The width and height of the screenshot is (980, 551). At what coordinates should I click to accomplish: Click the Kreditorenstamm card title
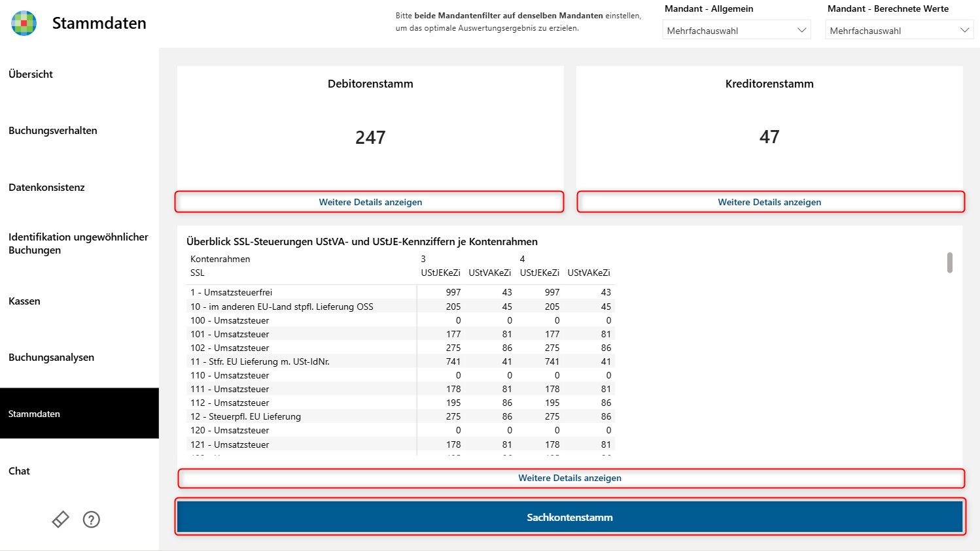(769, 84)
